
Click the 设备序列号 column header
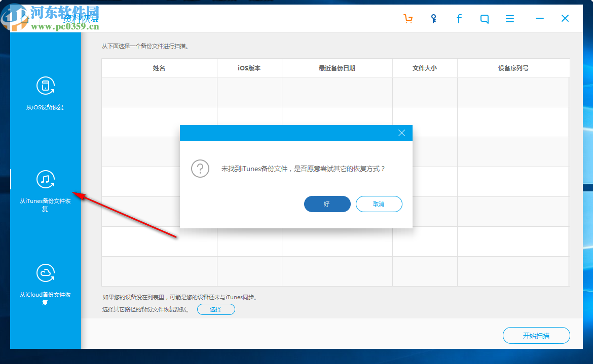click(513, 67)
